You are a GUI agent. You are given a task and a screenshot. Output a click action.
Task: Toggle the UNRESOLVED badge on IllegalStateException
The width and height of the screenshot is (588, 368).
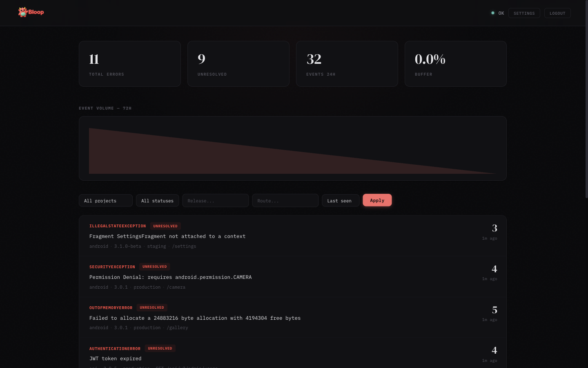(165, 226)
